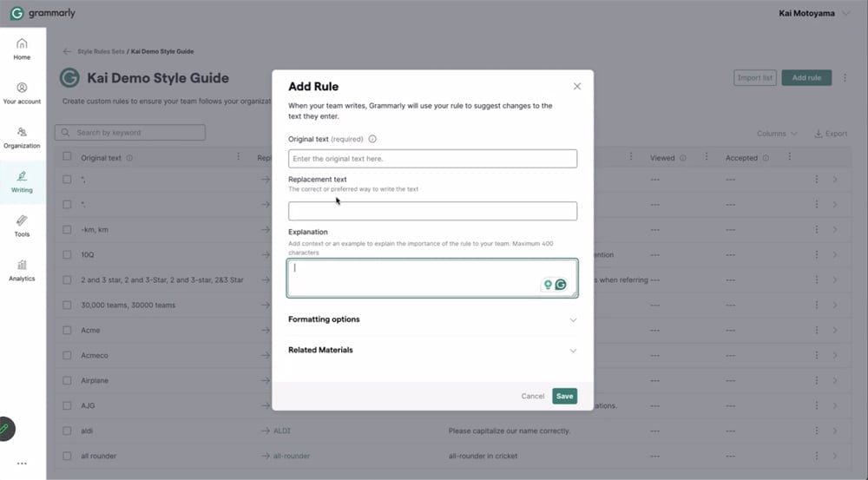Viewport: 868px width, 480px height.
Task: Select the Writing sidebar item
Action: 23,182
